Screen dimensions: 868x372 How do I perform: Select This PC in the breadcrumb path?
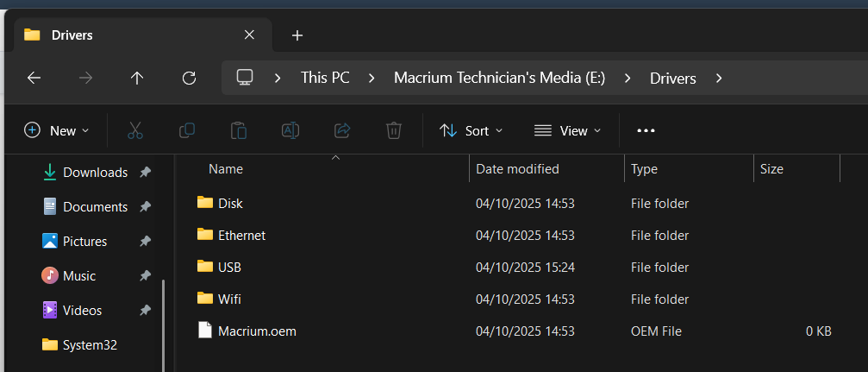click(x=325, y=78)
